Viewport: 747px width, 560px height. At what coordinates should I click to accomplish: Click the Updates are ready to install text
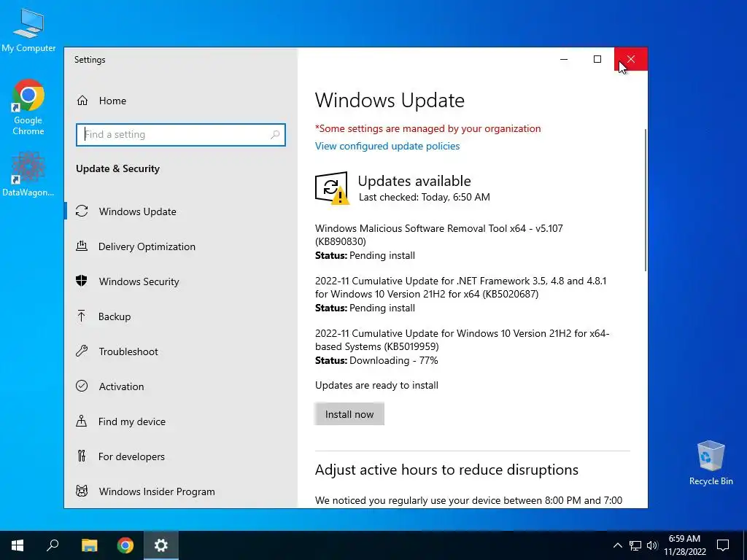376,385
